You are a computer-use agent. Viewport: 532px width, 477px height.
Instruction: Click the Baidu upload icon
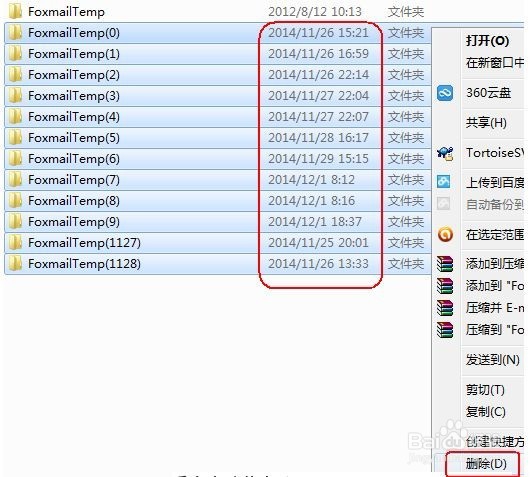pyautogui.click(x=444, y=182)
